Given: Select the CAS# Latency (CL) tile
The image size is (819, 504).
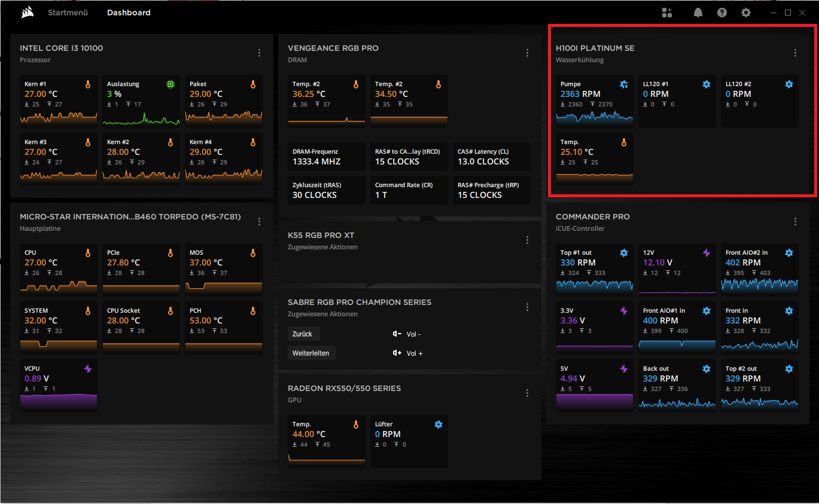Looking at the screenshot, I should click(x=492, y=157).
